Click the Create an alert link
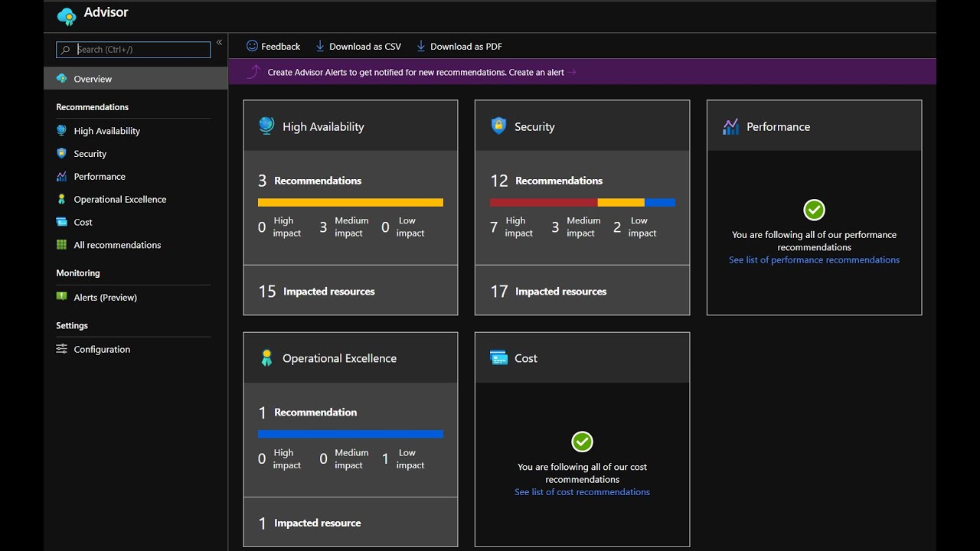This screenshot has width=980, height=551. pyautogui.click(x=542, y=72)
